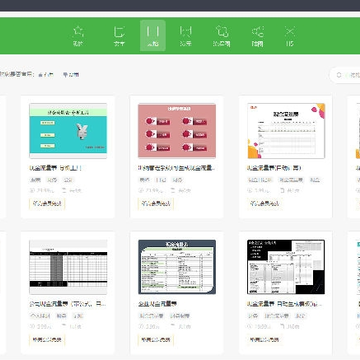Switch to the document-icon text templates tab
The image size is (360, 360).
[119, 36]
